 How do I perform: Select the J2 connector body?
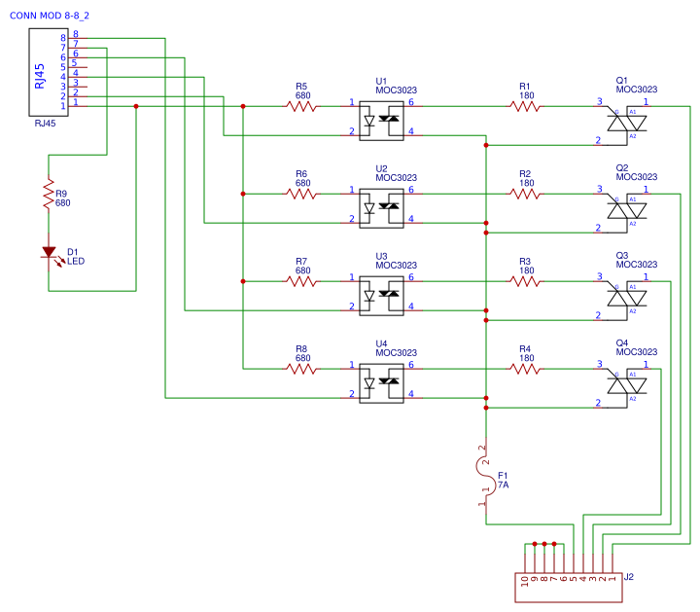point(569,588)
